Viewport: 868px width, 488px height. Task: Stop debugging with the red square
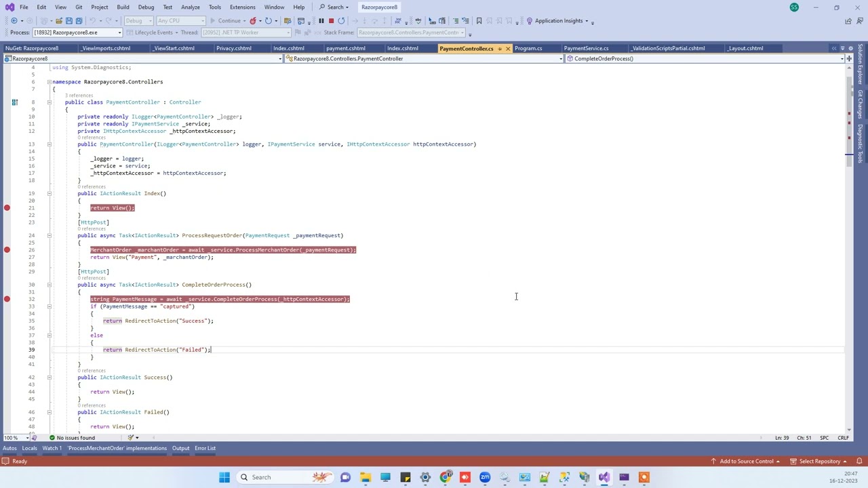pyautogui.click(x=331, y=21)
